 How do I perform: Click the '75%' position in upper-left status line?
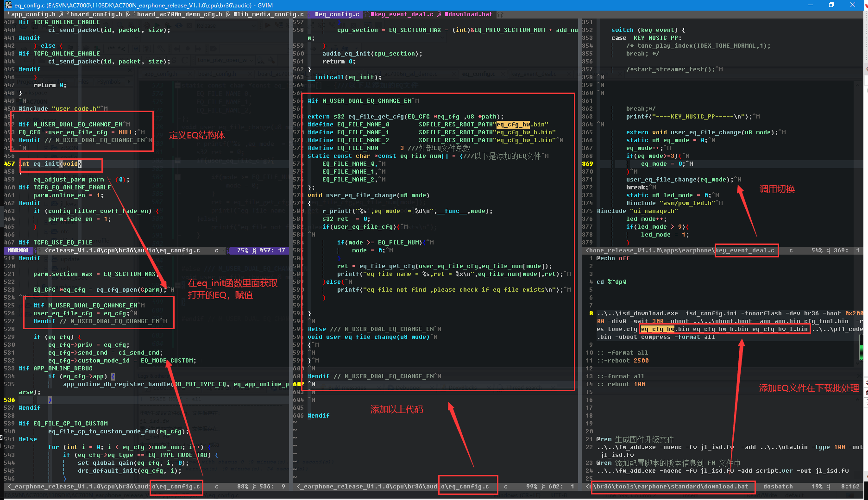click(x=243, y=250)
